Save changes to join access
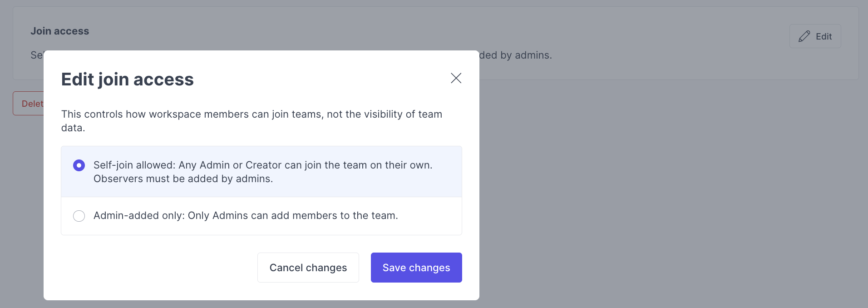868x308 pixels. (x=416, y=268)
